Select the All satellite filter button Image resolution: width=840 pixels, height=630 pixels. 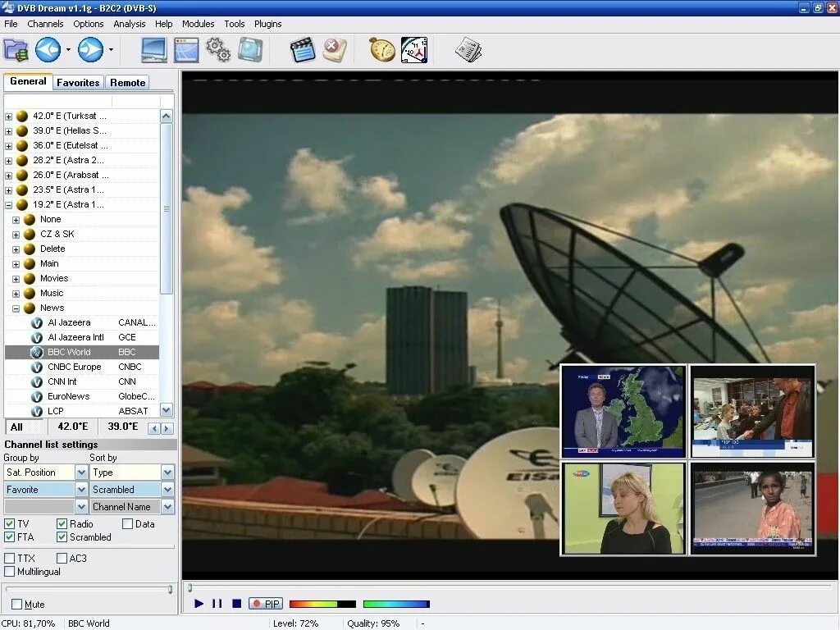click(24, 427)
